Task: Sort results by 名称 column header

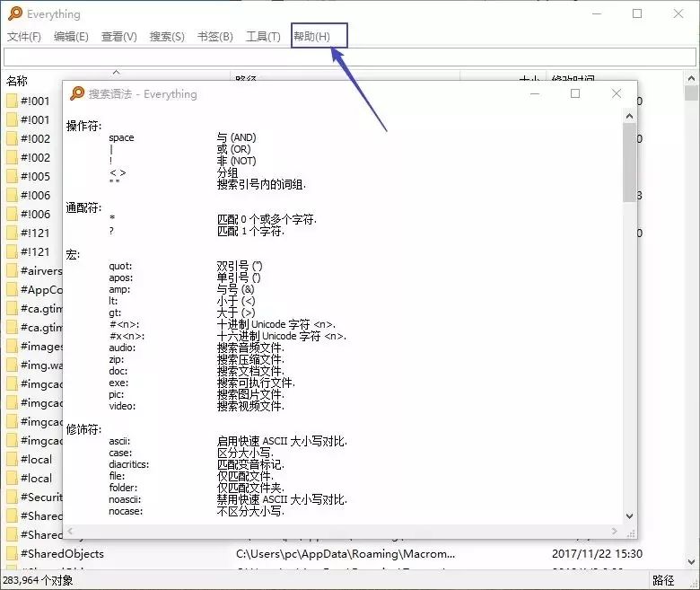Action: [x=17, y=81]
